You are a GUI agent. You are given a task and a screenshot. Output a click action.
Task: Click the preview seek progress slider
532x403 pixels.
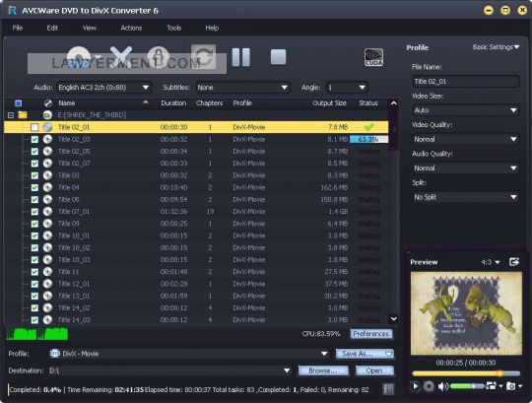(x=466, y=373)
